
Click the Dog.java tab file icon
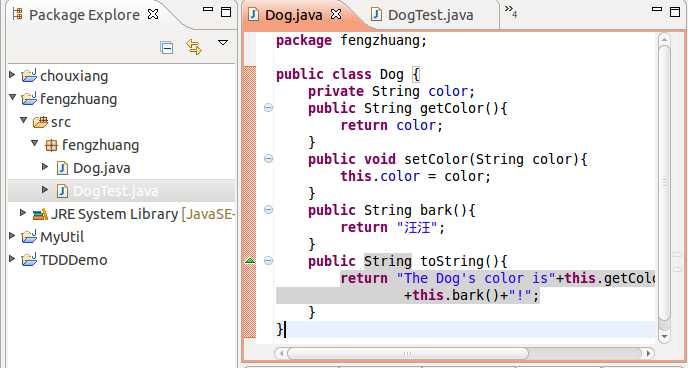(x=254, y=14)
